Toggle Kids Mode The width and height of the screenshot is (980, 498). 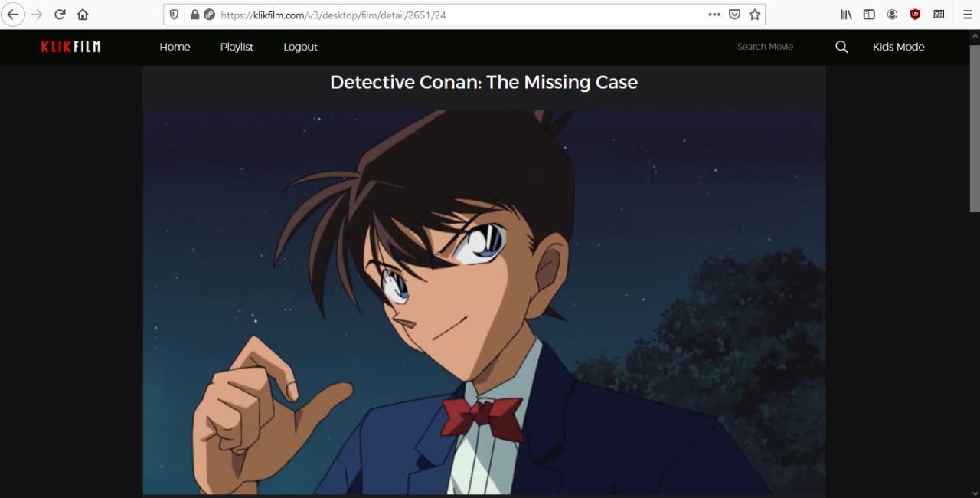[898, 47]
